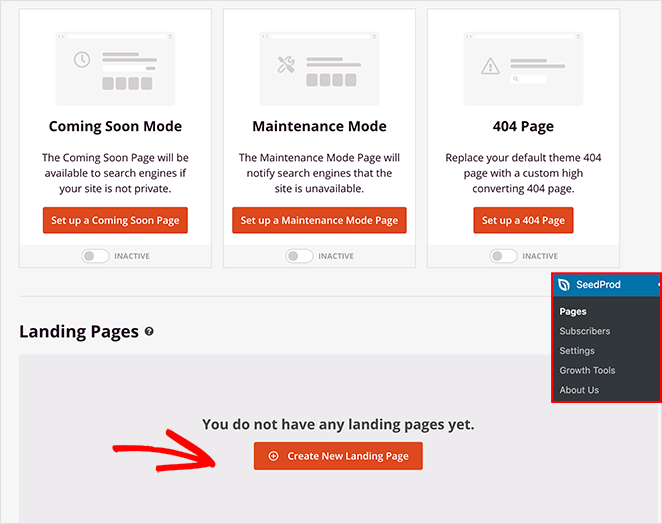Click the 404 Page warning triangle illustration
The width and height of the screenshot is (662, 524).
coord(490,66)
